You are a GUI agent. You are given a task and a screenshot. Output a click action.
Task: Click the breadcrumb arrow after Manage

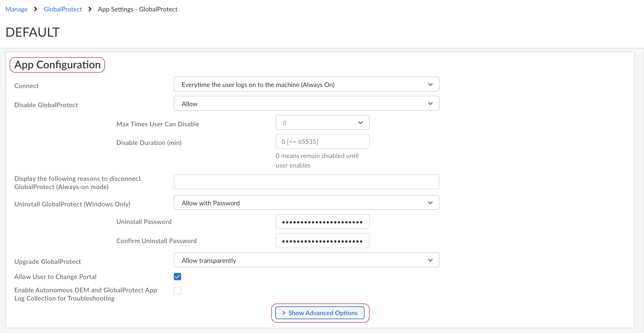pyautogui.click(x=36, y=9)
